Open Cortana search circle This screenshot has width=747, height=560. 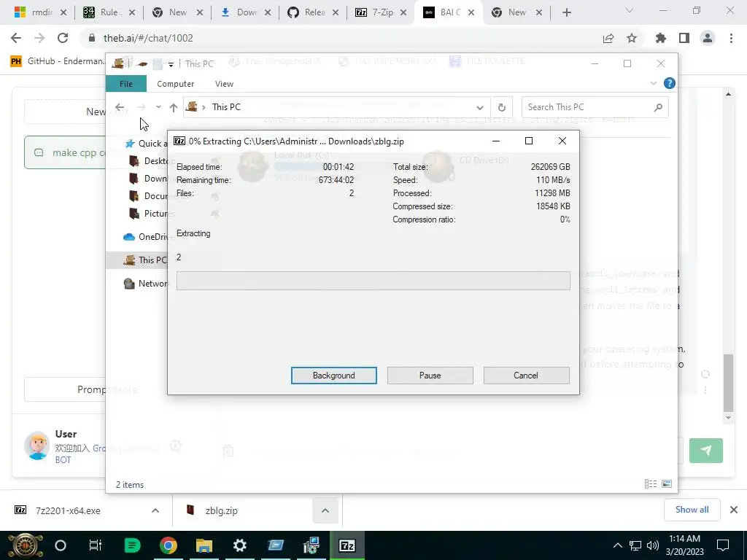61,545
